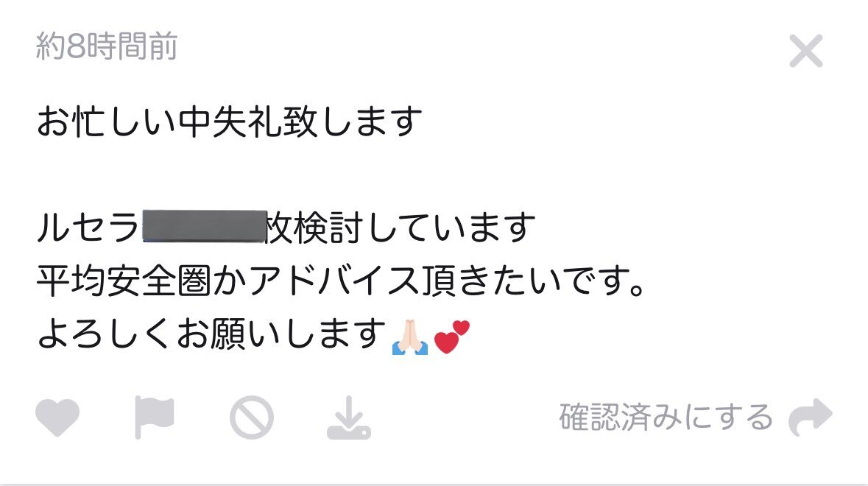Screen dimensions: 868x486
Task: Report this message using the flag icon
Action: (154, 418)
